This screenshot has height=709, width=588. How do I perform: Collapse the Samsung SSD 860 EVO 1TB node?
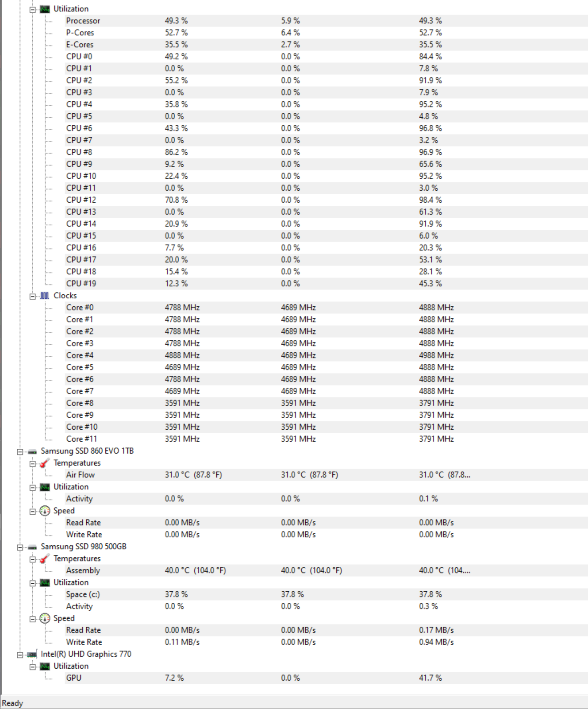coord(20,452)
